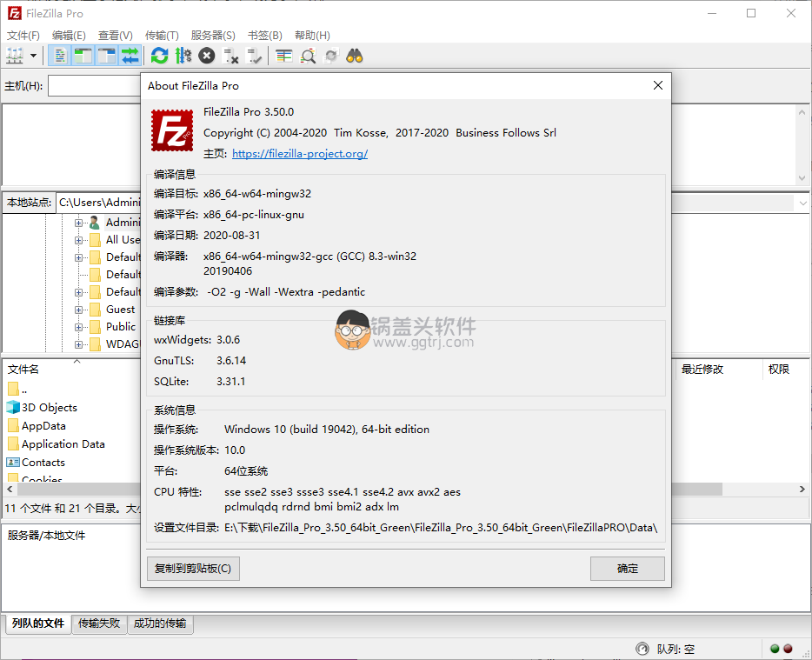Click the red activity indicator light
The image size is (812, 660).
click(788, 649)
